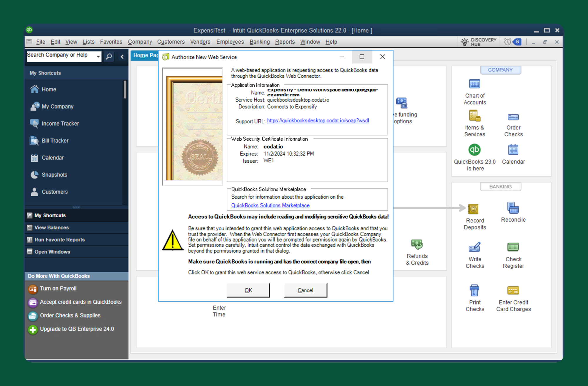Toggle the Income Tracker shortcut
This screenshot has width=588, height=386.
coord(60,123)
